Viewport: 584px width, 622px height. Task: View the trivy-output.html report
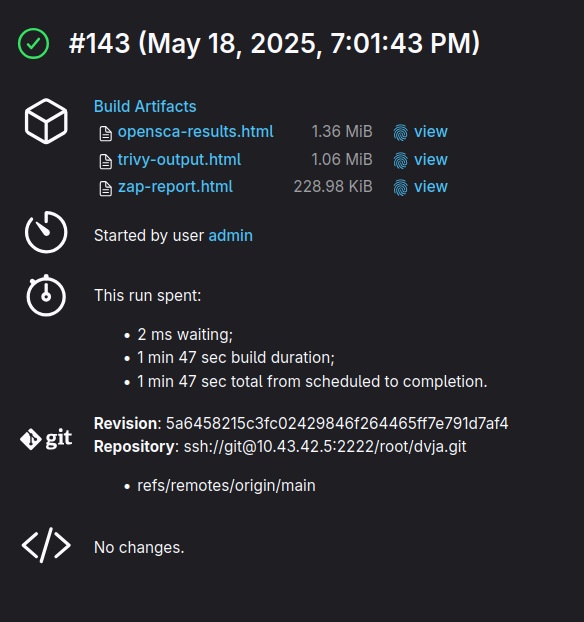431,159
